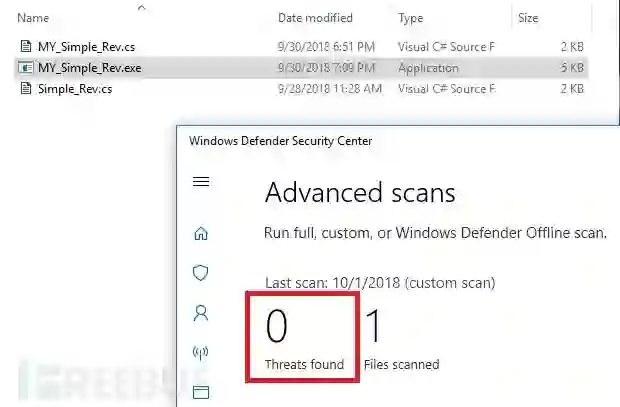Click the Windows Defender Security Center title
620x407 pixels.
click(280, 141)
